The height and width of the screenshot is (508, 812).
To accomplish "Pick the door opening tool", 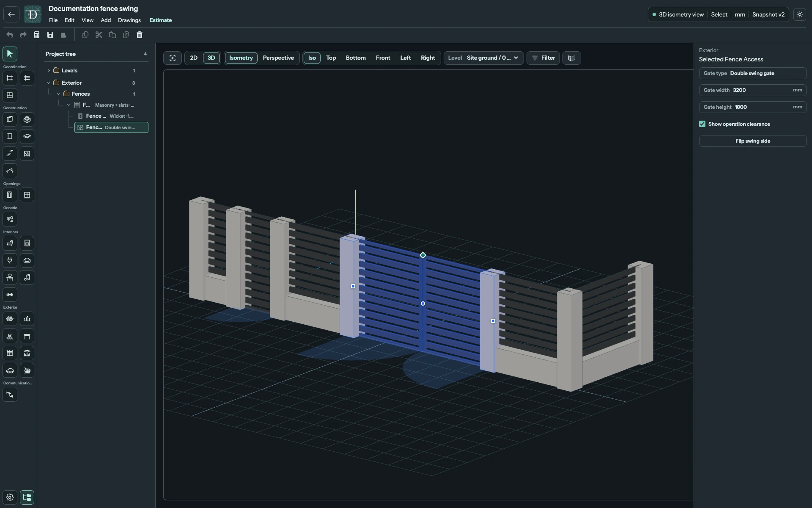I will point(10,195).
